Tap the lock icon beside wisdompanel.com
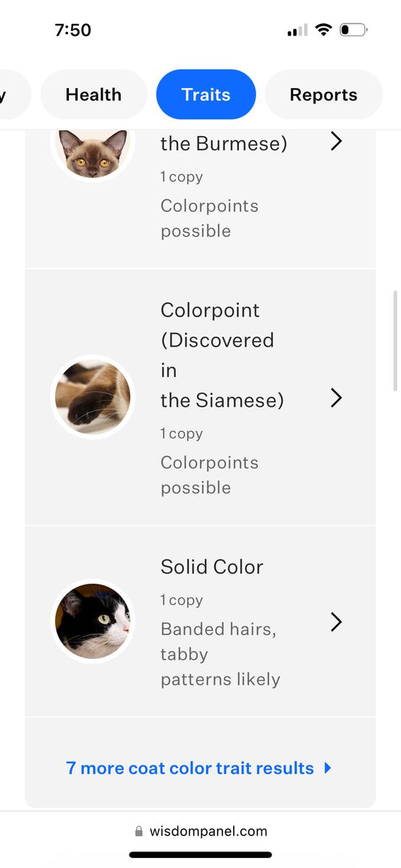 coord(139,831)
